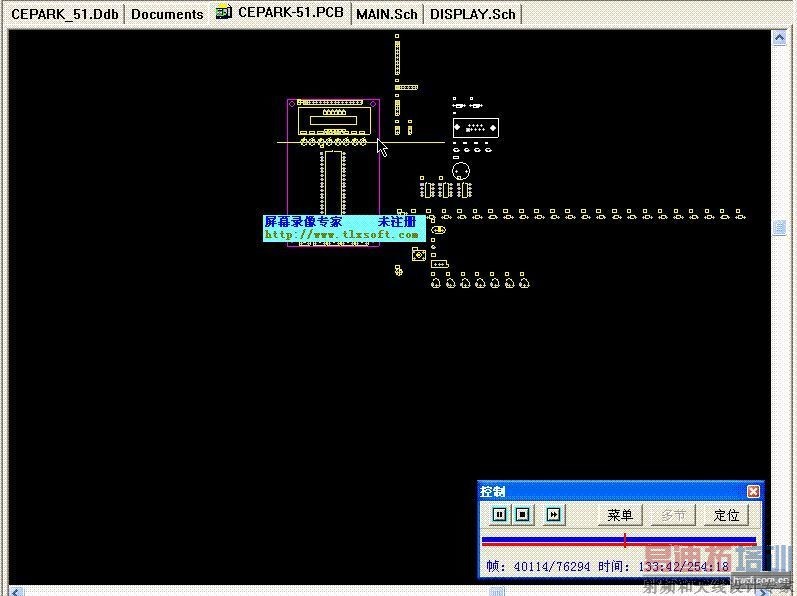Screen dimensions: 797x596
Task: Click the red playback position marker
Action: click(625, 541)
